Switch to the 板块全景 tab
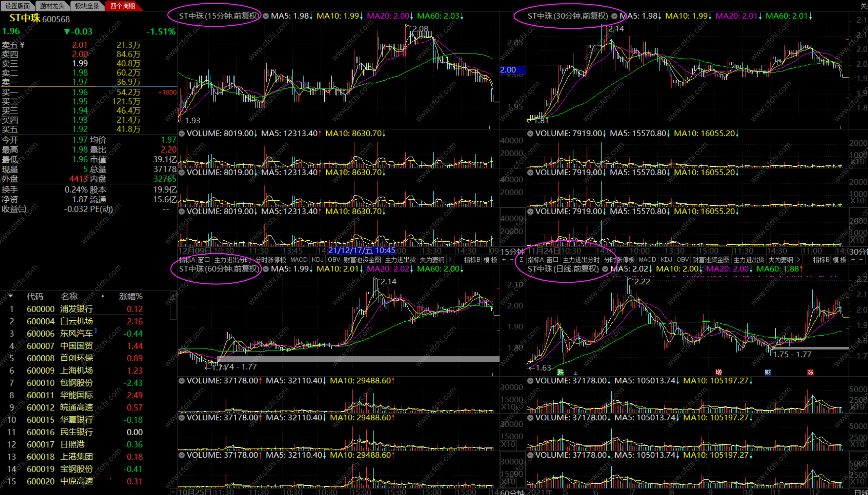This screenshot has width=868, height=495. point(87,6)
